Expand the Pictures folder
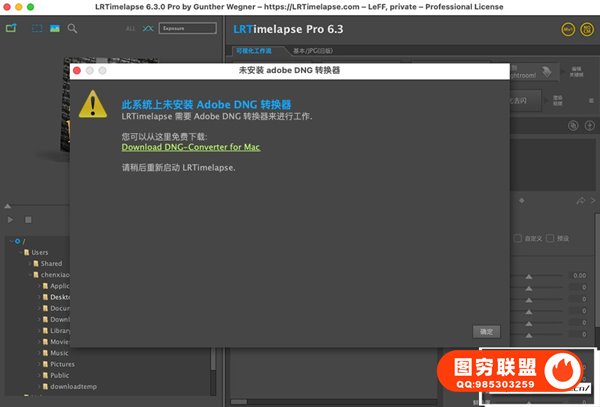Image resolution: width=600 pixels, height=407 pixels. (40, 364)
